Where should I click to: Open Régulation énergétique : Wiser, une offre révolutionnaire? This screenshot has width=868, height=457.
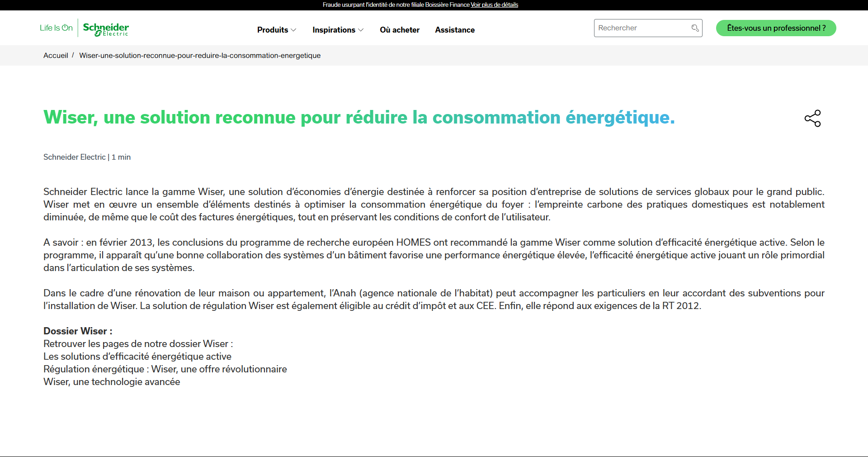tap(165, 369)
